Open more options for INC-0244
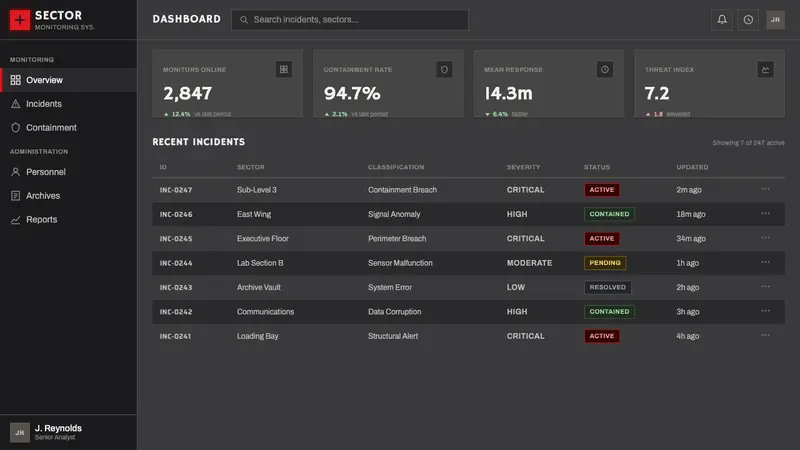800x450 pixels. pos(765,262)
